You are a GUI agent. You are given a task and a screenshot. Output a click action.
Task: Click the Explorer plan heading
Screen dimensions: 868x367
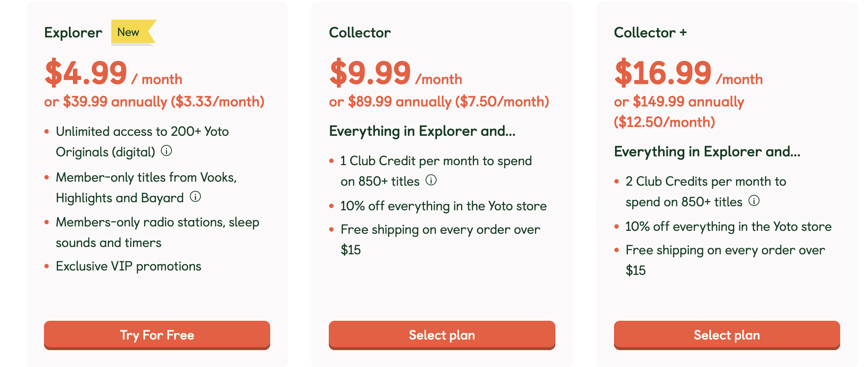73,33
